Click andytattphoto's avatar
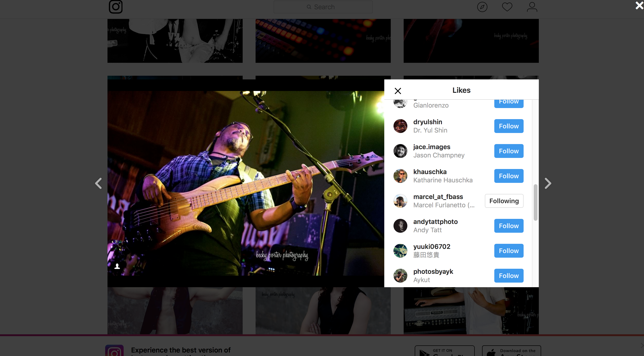This screenshot has height=356, width=644. point(400,226)
